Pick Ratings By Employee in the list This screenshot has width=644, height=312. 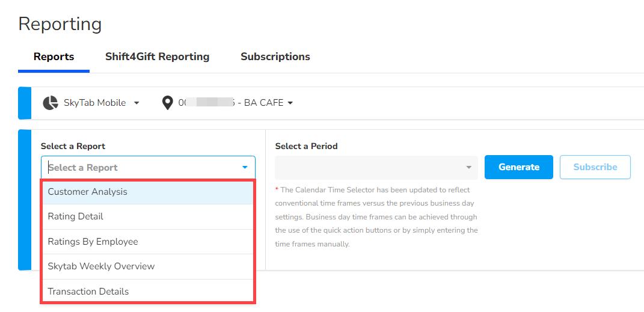93,242
